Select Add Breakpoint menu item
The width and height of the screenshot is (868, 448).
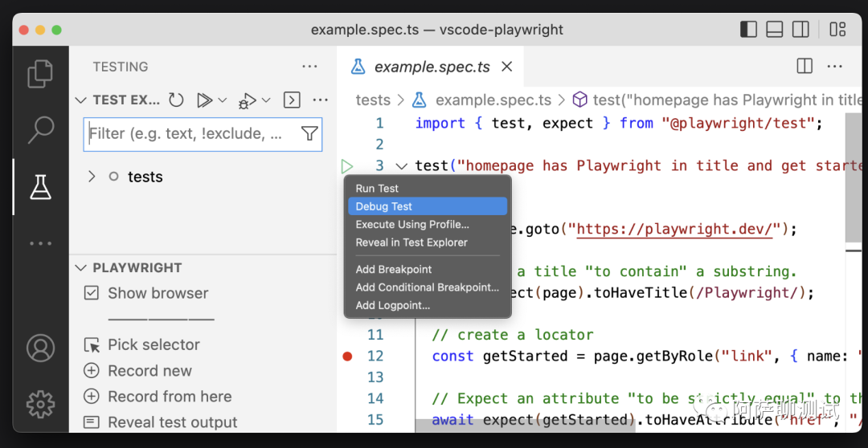pos(428,269)
